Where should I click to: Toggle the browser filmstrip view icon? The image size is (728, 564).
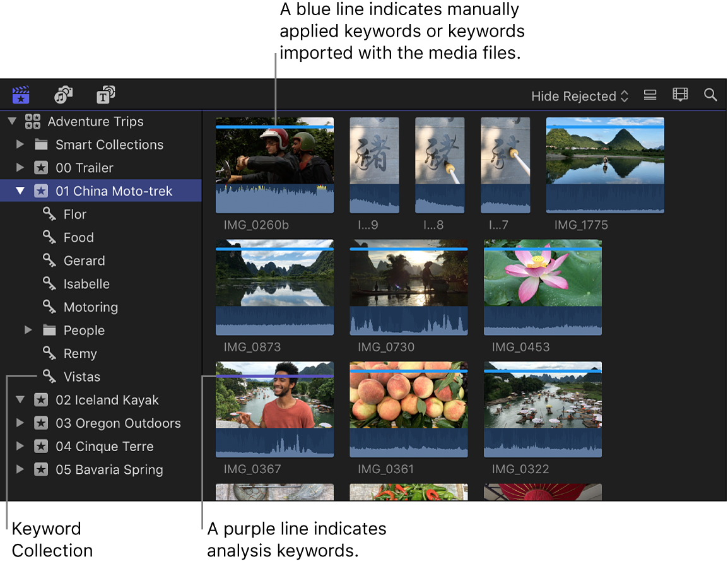[x=680, y=95]
